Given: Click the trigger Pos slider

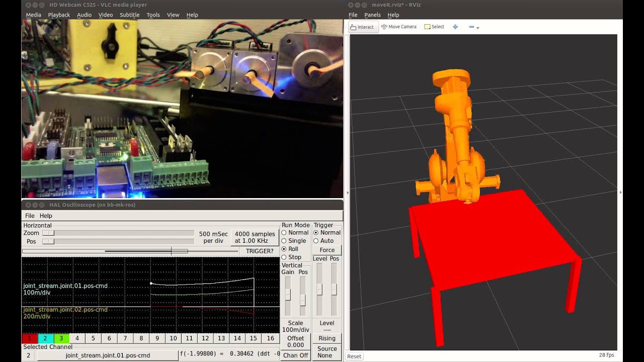Looking at the screenshot, I should point(334,290).
